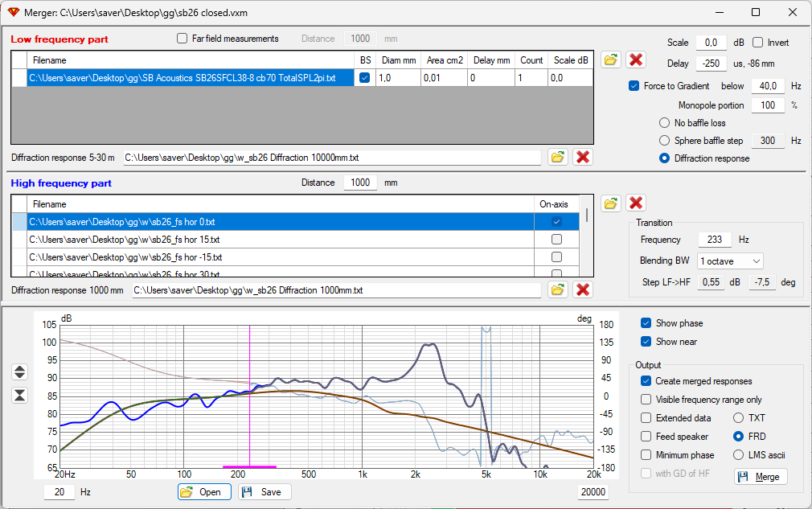Remove the low frequency file with red X

tap(636, 60)
